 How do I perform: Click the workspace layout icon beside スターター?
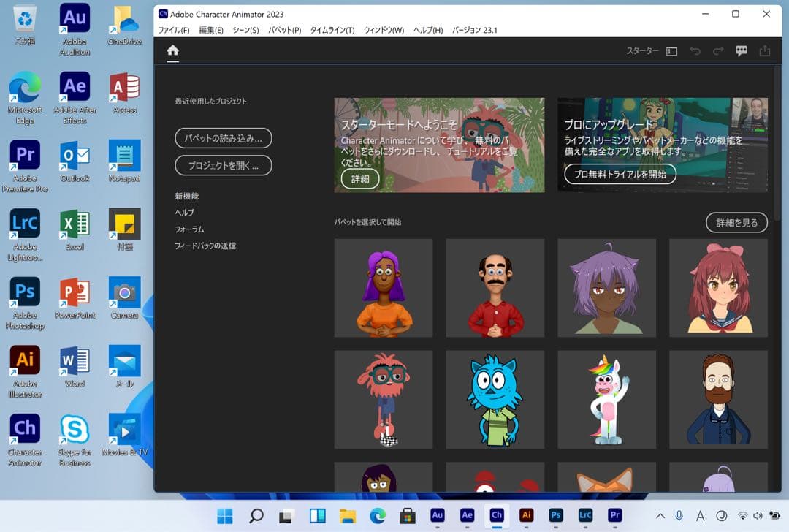[671, 51]
